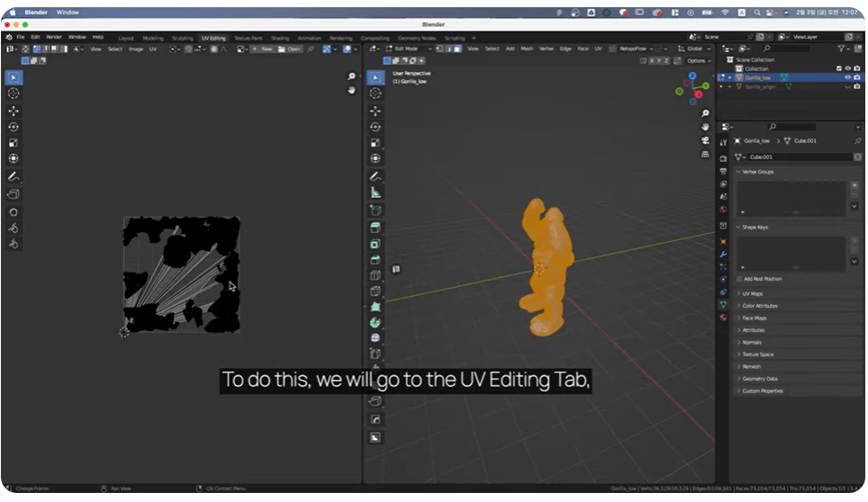Toggle the Collection exclude checkbox

(838, 68)
